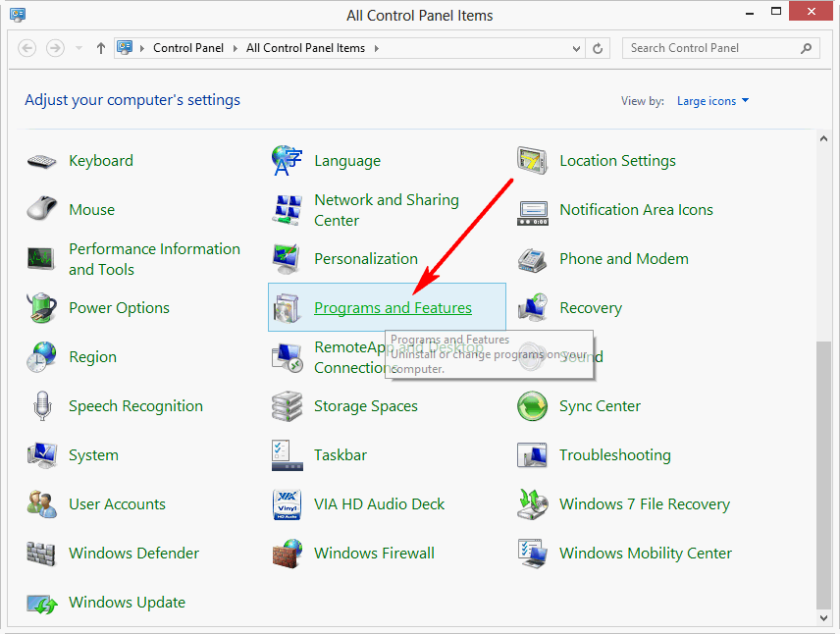Open the Region globe-and-clock icon
Viewport: 840px width, 634px height.
(42, 357)
